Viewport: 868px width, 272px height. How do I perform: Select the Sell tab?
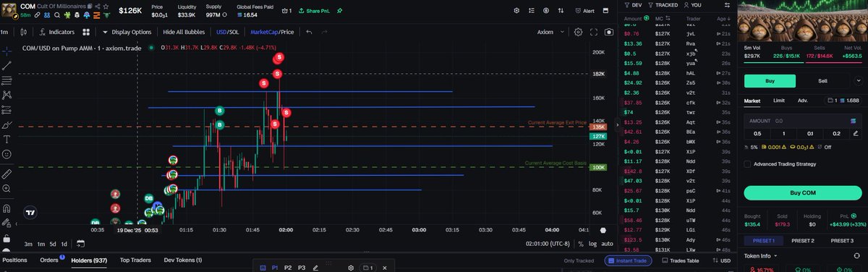click(x=822, y=81)
